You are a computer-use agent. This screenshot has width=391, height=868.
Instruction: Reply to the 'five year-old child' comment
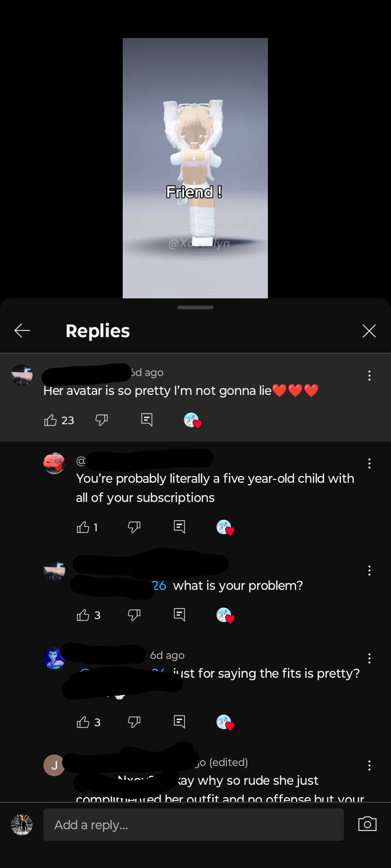click(x=180, y=527)
